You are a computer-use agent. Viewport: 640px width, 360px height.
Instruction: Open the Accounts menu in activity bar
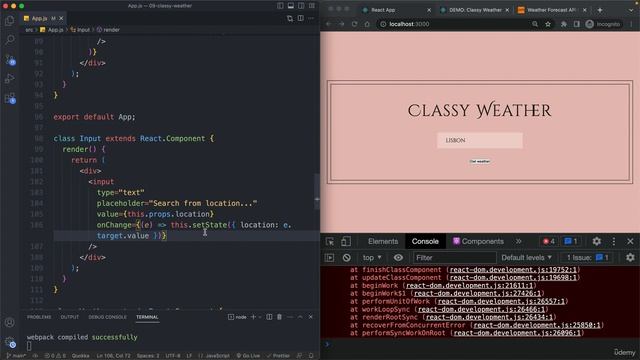coord(9,322)
